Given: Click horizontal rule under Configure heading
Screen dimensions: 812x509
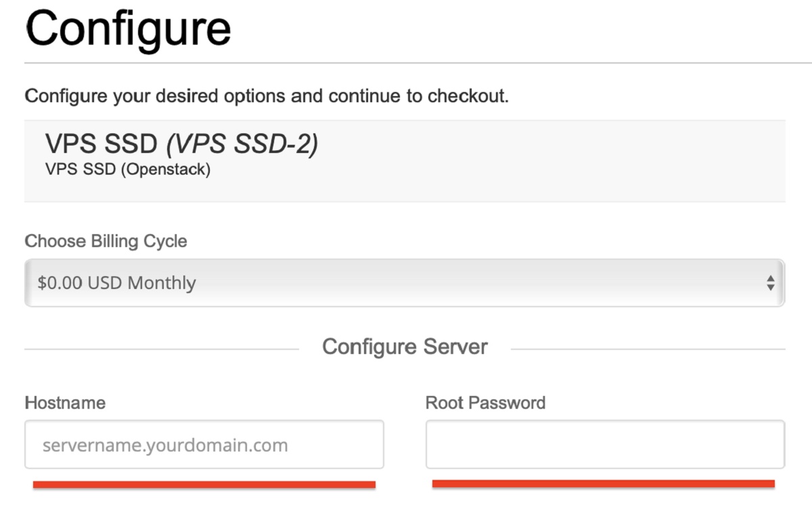Looking at the screenshot, I should [x=405, y=63].
